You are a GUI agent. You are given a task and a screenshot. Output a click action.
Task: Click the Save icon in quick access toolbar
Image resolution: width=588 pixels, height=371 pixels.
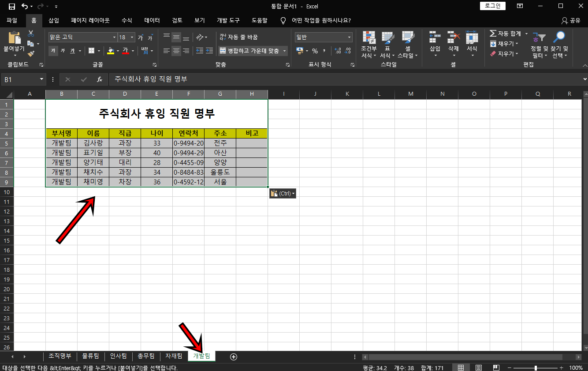pos(12,6)
